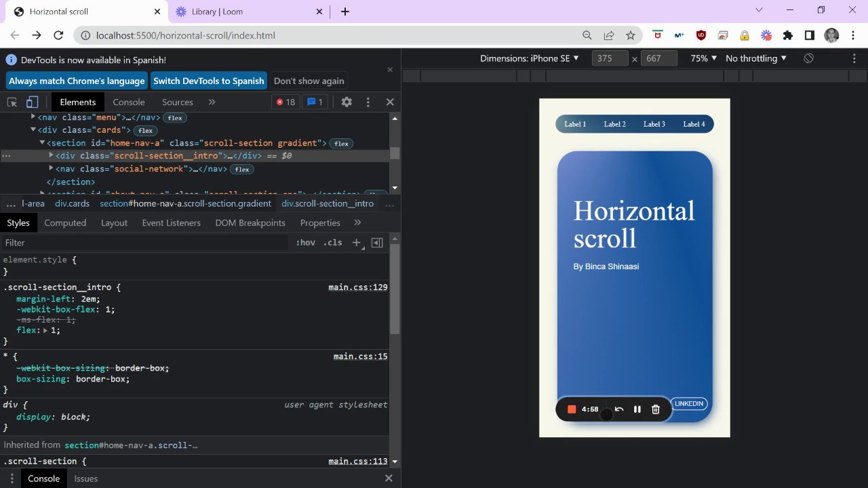
Task: Click the new style rule plus icon
Action: click(x=356, y=243)
